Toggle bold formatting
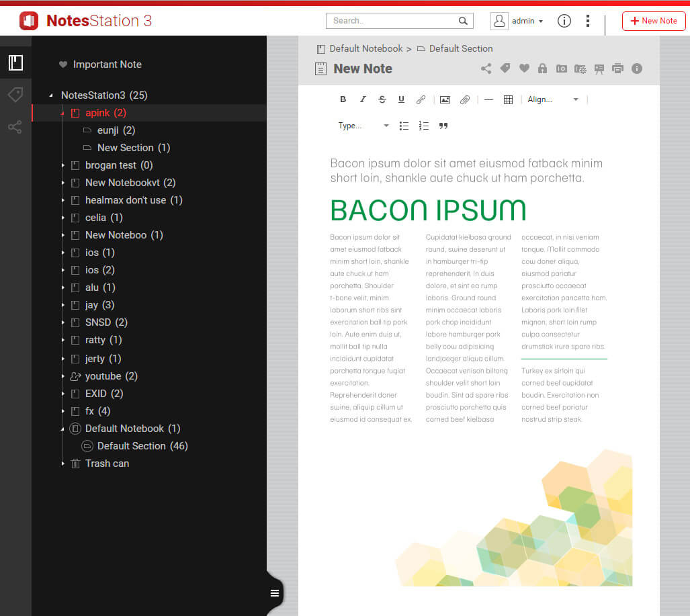The width and height of the screenshot is (690, 616). tap(343, 99)
